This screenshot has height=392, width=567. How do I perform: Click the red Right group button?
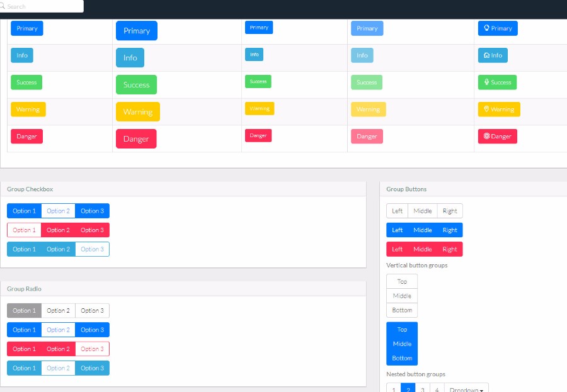449,249
